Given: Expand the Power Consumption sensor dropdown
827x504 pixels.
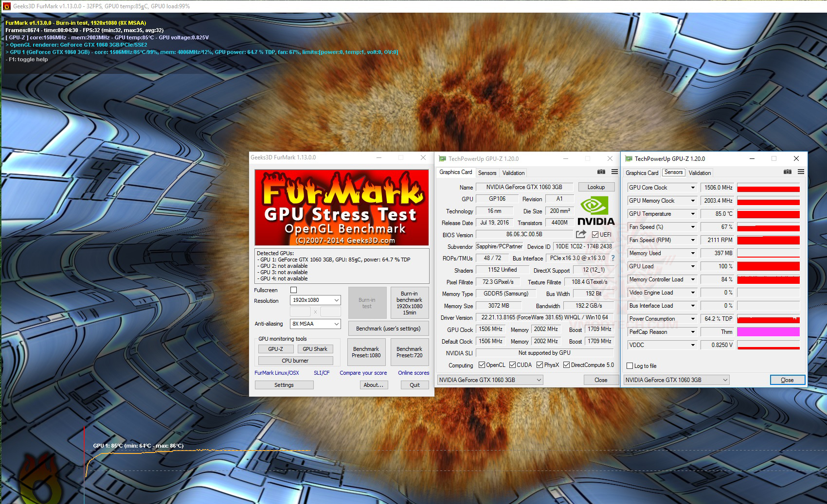Looking at the screenshot, I should point(693,319).
